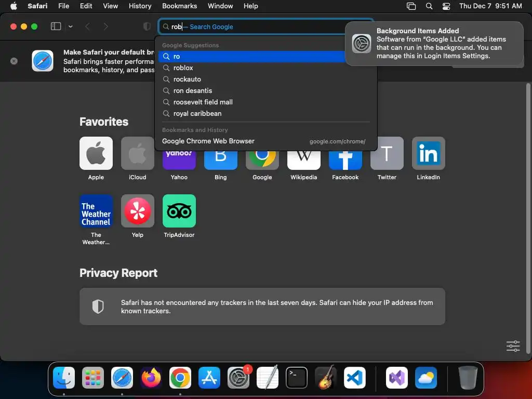532x399 pixels.
Task: Dismiss the default browser banner
Action: (x=14, y=61)
